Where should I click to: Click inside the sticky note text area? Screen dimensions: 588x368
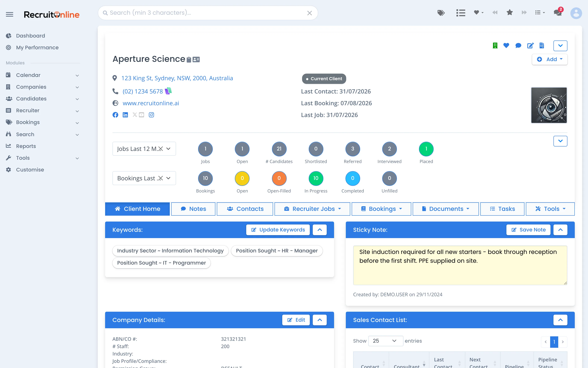point(460,265)
